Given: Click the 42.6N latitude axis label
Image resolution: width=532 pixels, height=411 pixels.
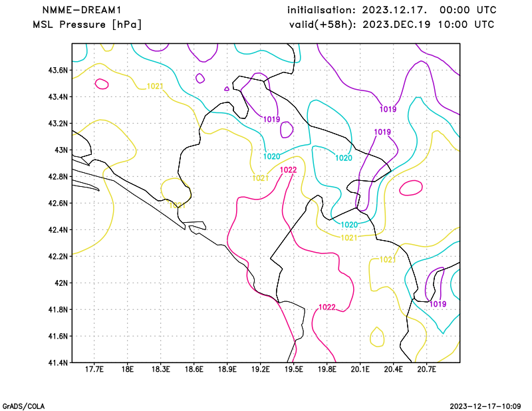Looking at the screenshot, I should pyautogui.click(x=58, y=203).
